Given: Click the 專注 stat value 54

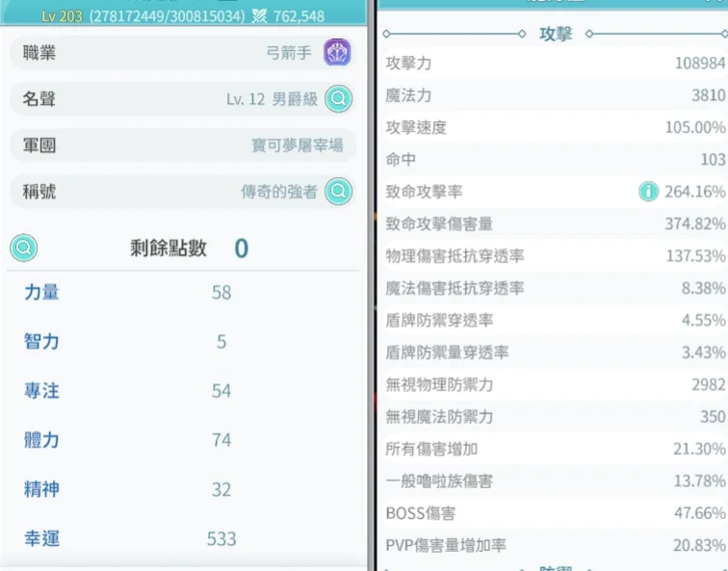Looking at the screenshot, I should pyautogui.click(x=221, y=390).
